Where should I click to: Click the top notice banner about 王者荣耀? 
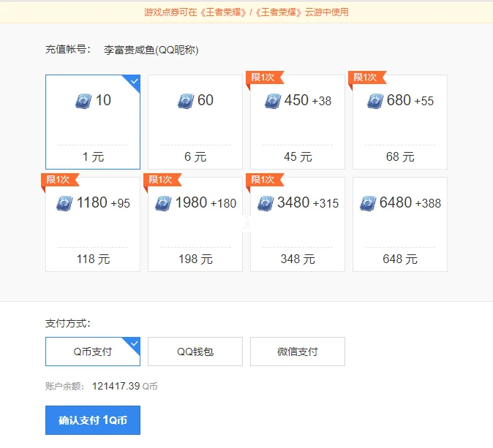(246, 12)
